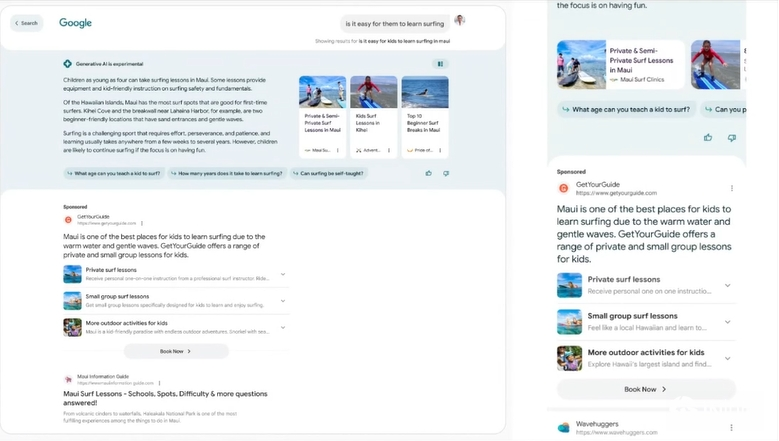Click mobile More outdoor activities thumbnail
Screen dimensions: 779x441
click(x=569, y=358)
